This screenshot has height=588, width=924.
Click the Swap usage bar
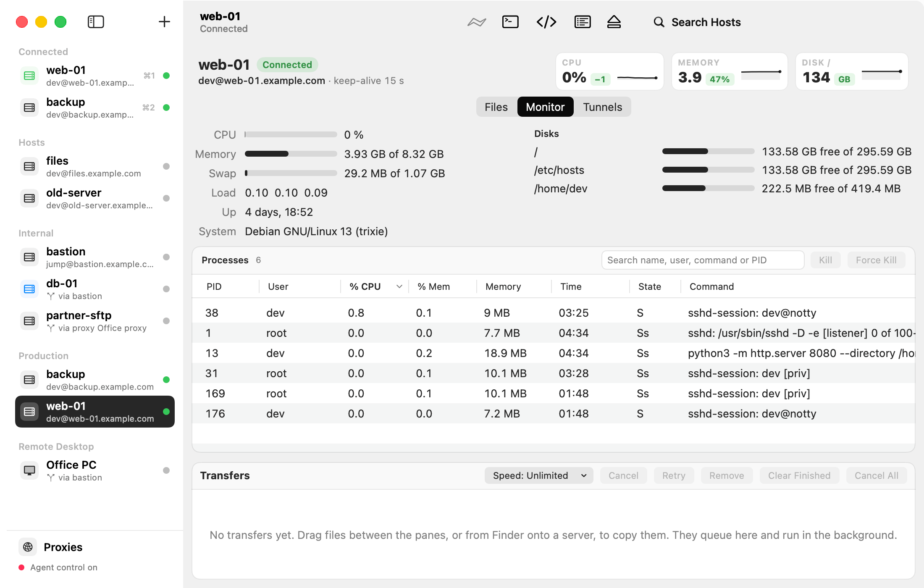(291, 173)
